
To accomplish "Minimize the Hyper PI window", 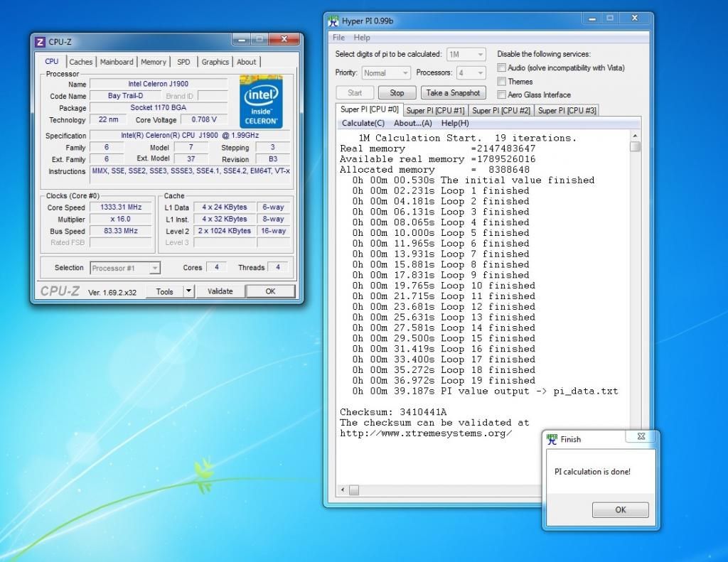I will (592, 18).
